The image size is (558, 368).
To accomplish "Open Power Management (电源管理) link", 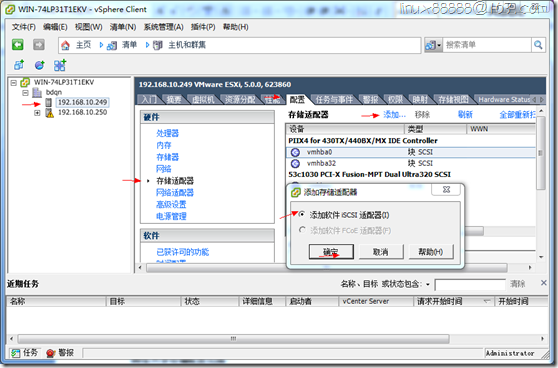I will [x=171, y=216].
